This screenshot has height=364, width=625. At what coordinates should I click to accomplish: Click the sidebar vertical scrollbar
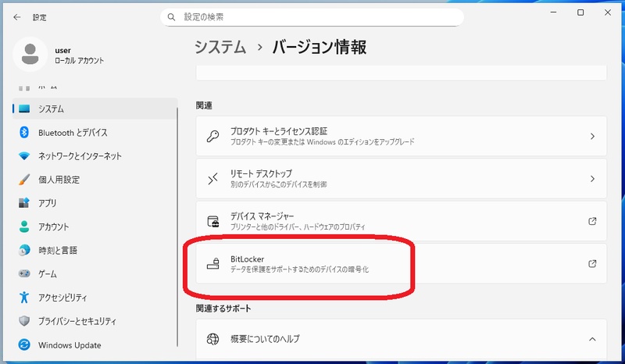pyautogui.click(x=177, y=227)
